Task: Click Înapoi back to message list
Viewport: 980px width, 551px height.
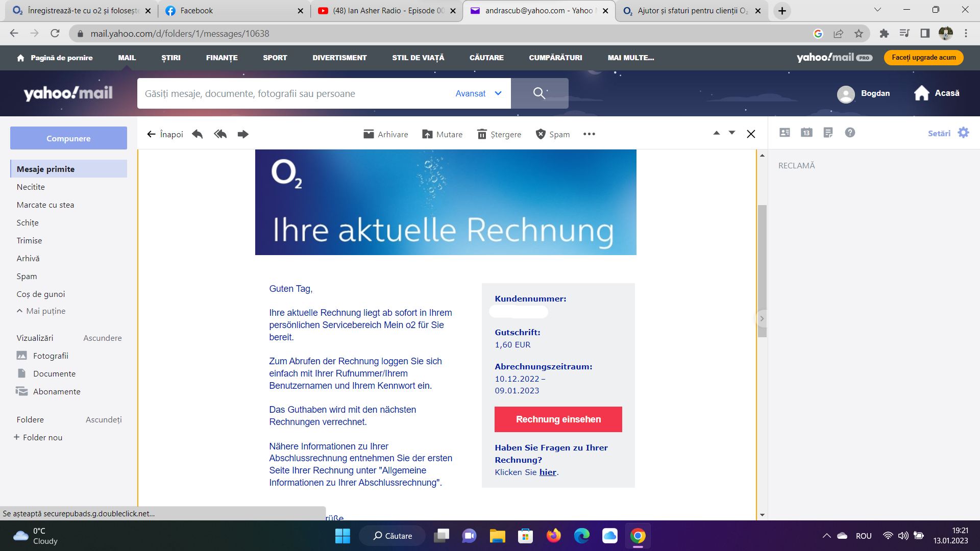Action: click(165, 134)
